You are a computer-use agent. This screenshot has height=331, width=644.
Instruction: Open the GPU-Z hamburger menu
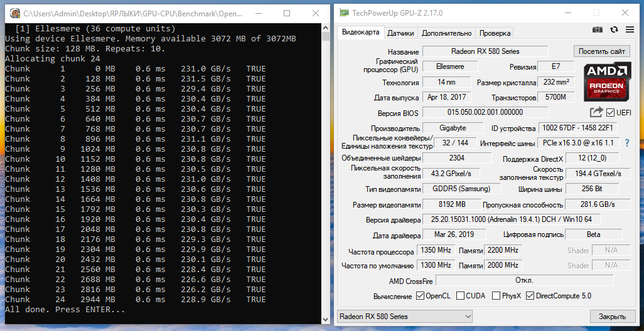click(630, 29)
